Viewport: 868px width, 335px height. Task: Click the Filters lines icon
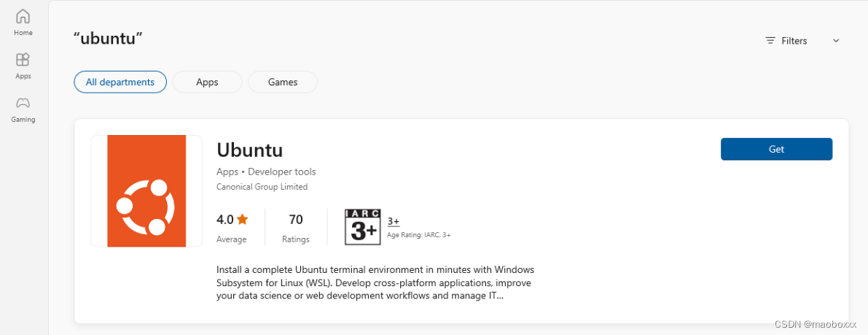pyautogui.click(x=770, y=40)
